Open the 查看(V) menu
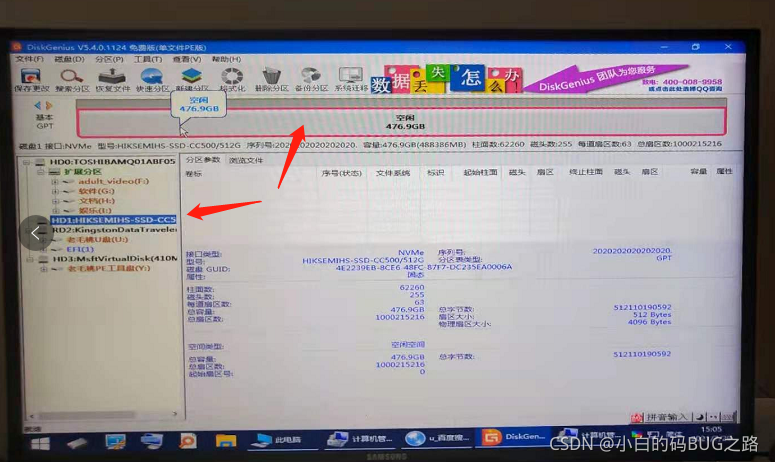775x462 pixels. pos(187,59)
